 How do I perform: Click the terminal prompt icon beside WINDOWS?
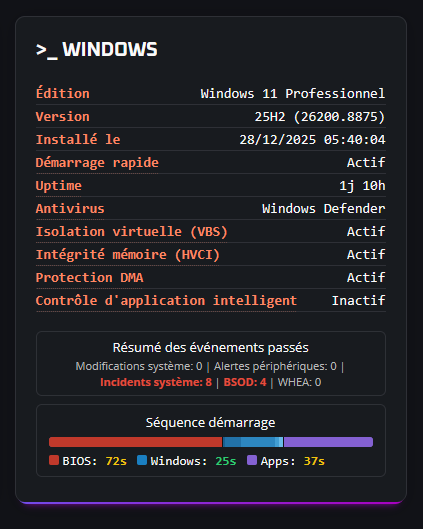click(x=47, y=51)
